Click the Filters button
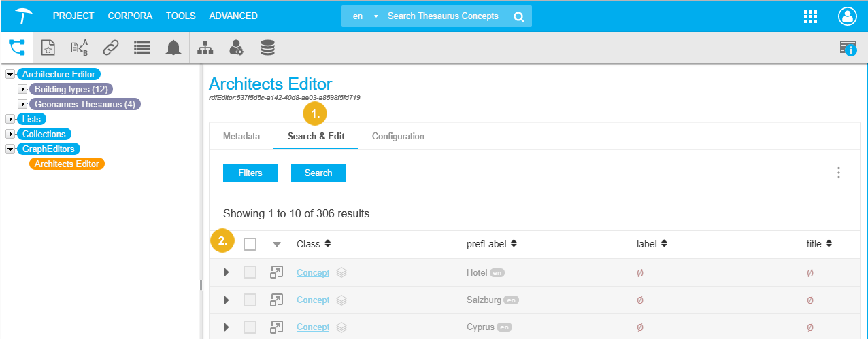 click(x=250, y=173)
